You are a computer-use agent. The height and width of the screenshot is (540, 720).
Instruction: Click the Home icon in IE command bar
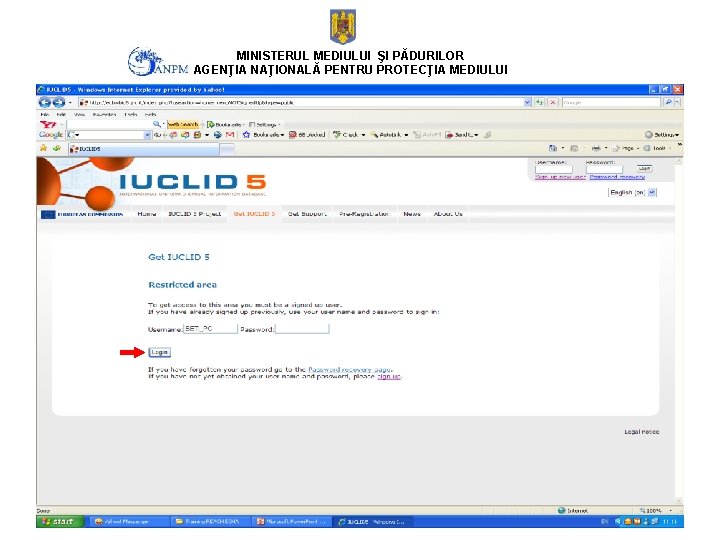(553, 148)
